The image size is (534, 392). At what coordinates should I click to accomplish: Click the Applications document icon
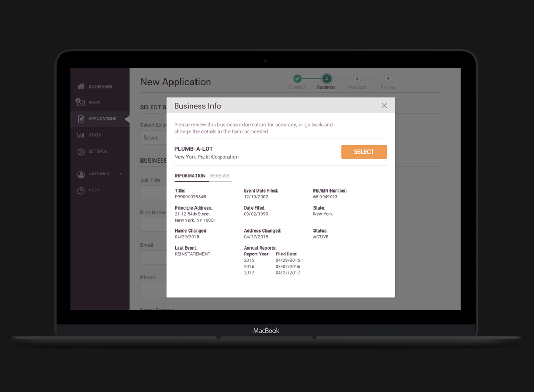coord(81,119)
